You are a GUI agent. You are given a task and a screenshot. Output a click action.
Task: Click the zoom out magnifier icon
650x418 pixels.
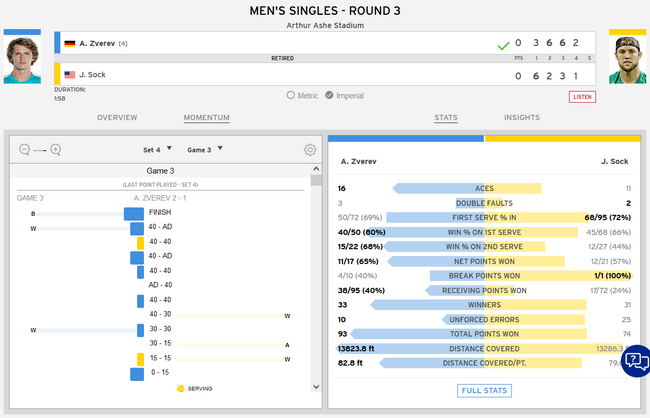pos(24,150)
